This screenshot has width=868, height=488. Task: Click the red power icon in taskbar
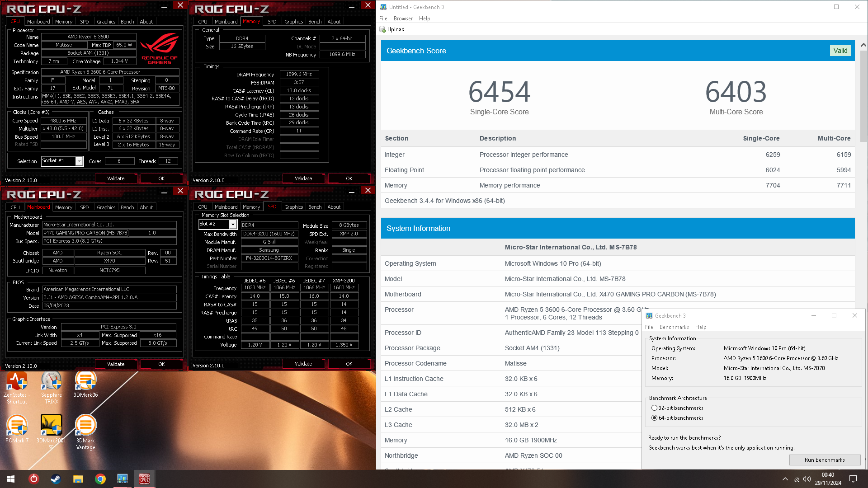click(x=34, y=479)
